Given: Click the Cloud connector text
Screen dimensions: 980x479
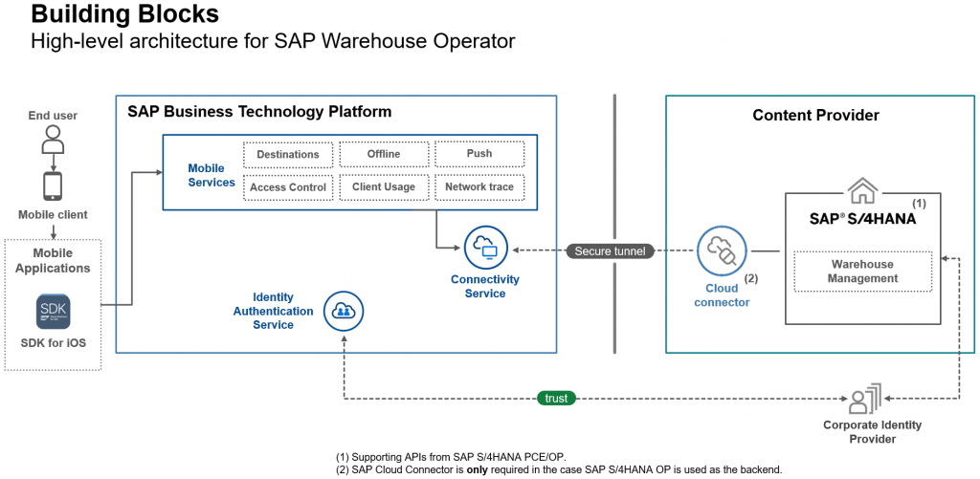Looking at the screenshot, I should 722,295.
